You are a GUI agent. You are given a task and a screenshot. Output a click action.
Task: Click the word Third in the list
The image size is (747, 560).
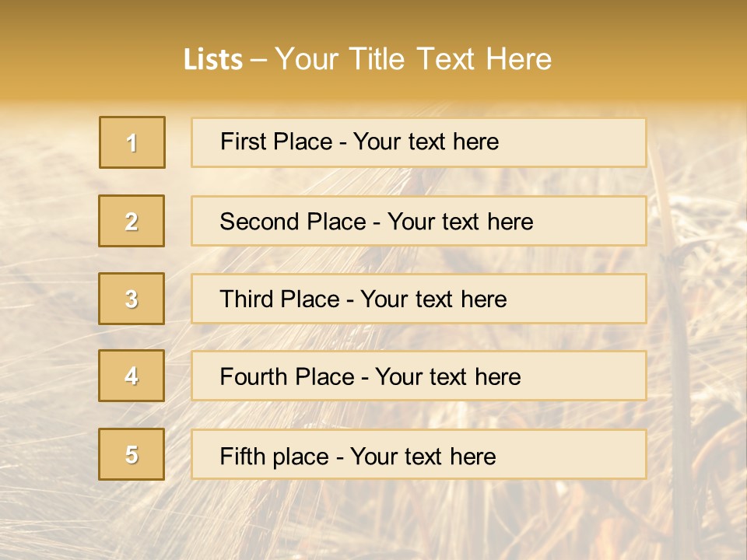[x=246, y=299]
